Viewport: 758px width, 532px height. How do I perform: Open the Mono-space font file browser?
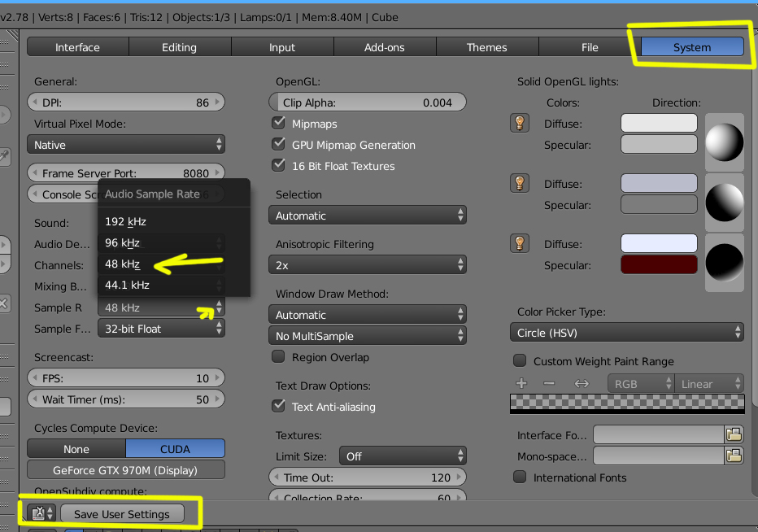click(734, 456)
